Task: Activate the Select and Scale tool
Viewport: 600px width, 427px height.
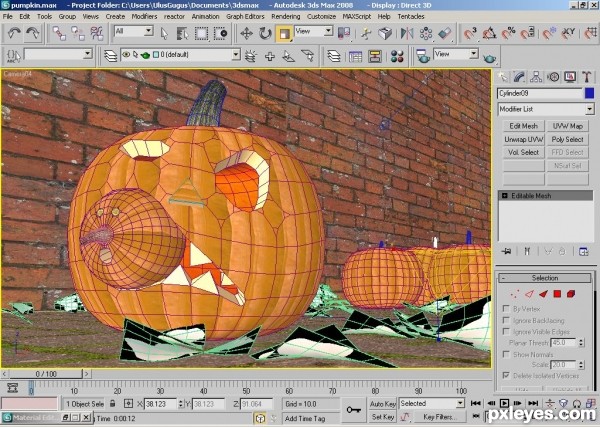Action: click(284, 34)
